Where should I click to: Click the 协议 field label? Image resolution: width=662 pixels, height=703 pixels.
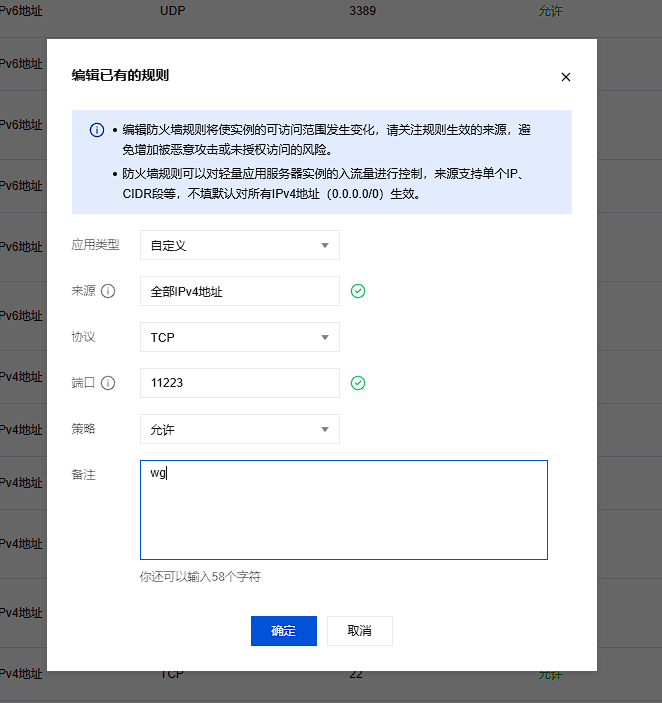coord(83,337)
